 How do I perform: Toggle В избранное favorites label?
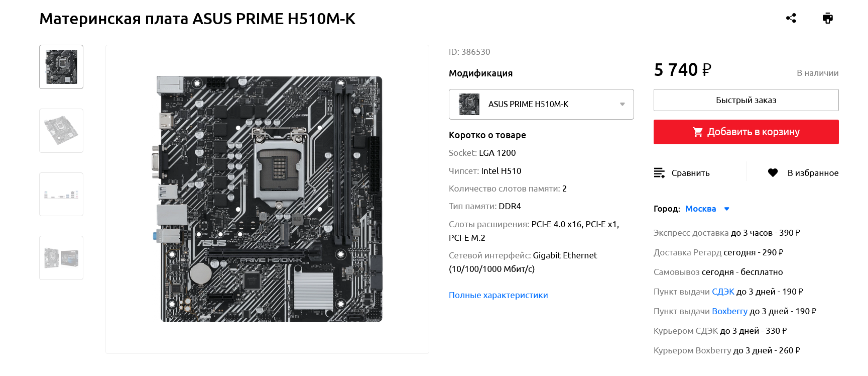click(x=813, y=173)
